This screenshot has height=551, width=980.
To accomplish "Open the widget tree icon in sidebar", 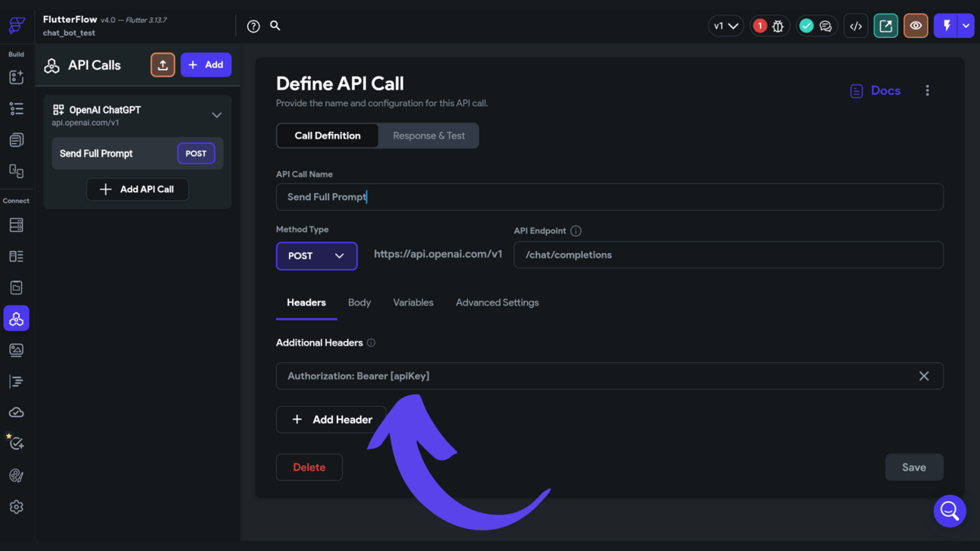I will click(x=16, y=109).
